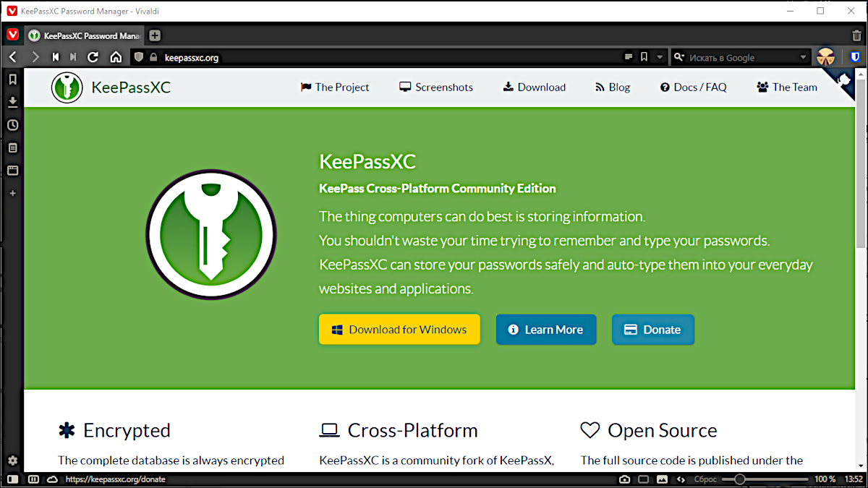This screenshot has height=488, width=868.
Task: Open the History panel in the sidebar
Action: (x=12, y=124)
